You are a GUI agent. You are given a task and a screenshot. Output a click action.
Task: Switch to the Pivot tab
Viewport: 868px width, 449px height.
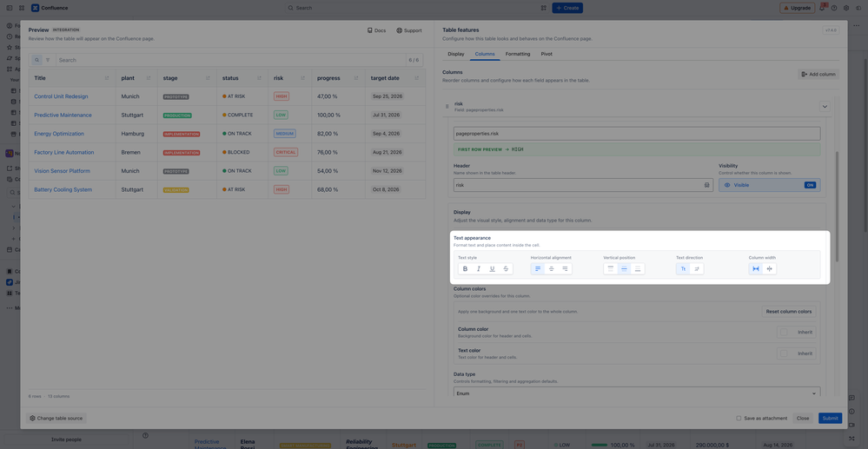pyautogui.click(x=547, y=54)
